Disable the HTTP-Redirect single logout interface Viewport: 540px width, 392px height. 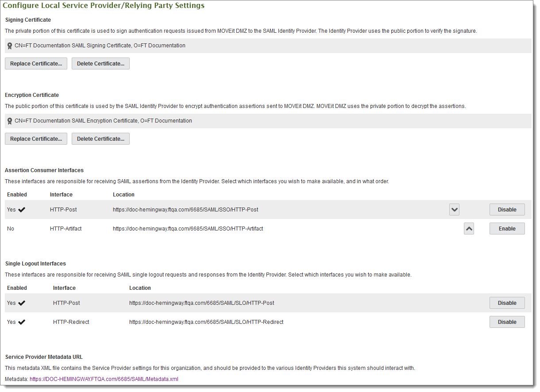507,322
